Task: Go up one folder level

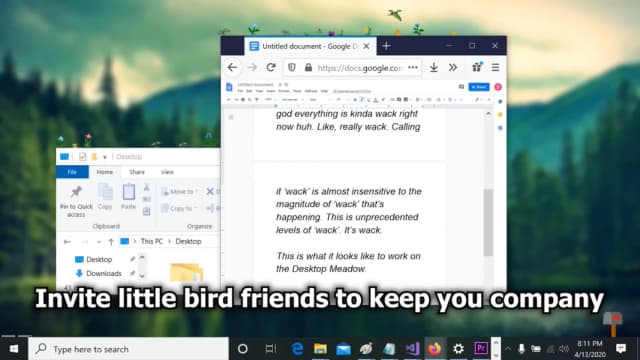Action: click(111, 242)
